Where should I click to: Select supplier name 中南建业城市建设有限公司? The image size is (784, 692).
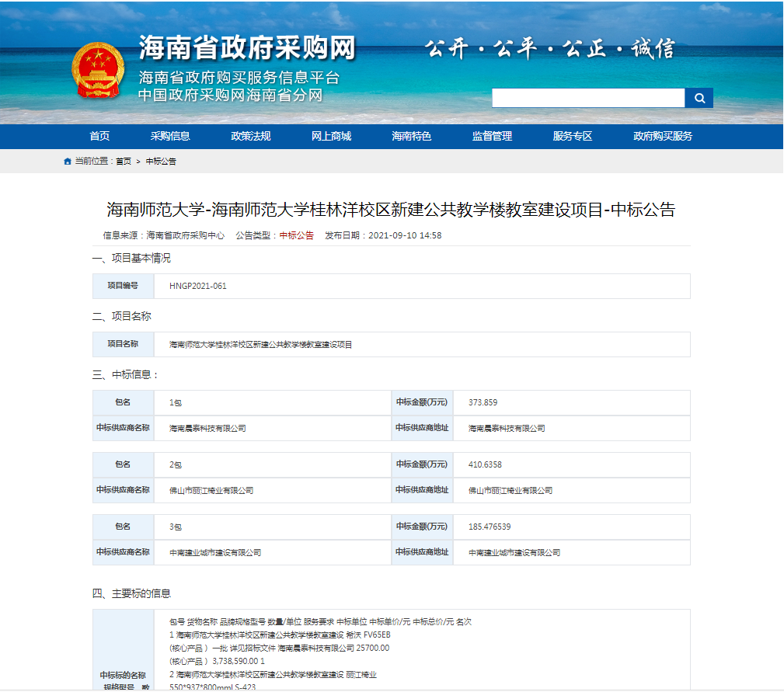click(x=215, y=553)
